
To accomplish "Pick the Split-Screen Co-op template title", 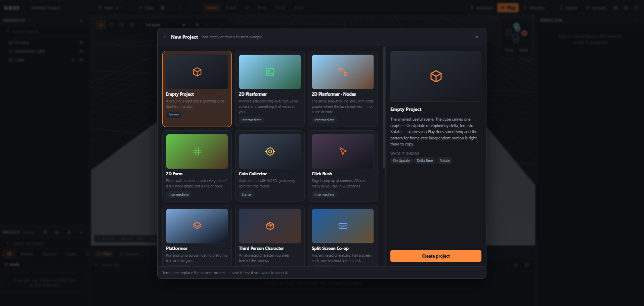I will click(x=330, y=249).
